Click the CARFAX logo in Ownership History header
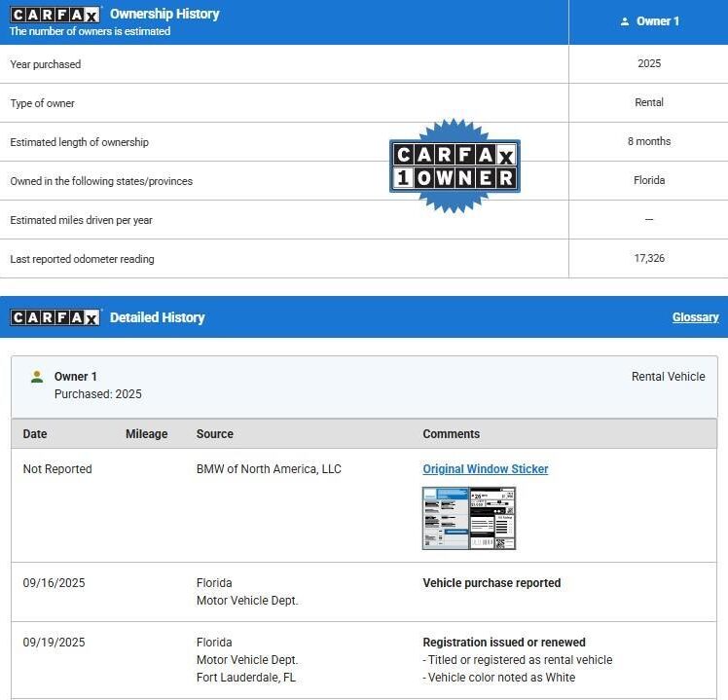Screen dimensions: 728x700 click(x=55, y=15)
